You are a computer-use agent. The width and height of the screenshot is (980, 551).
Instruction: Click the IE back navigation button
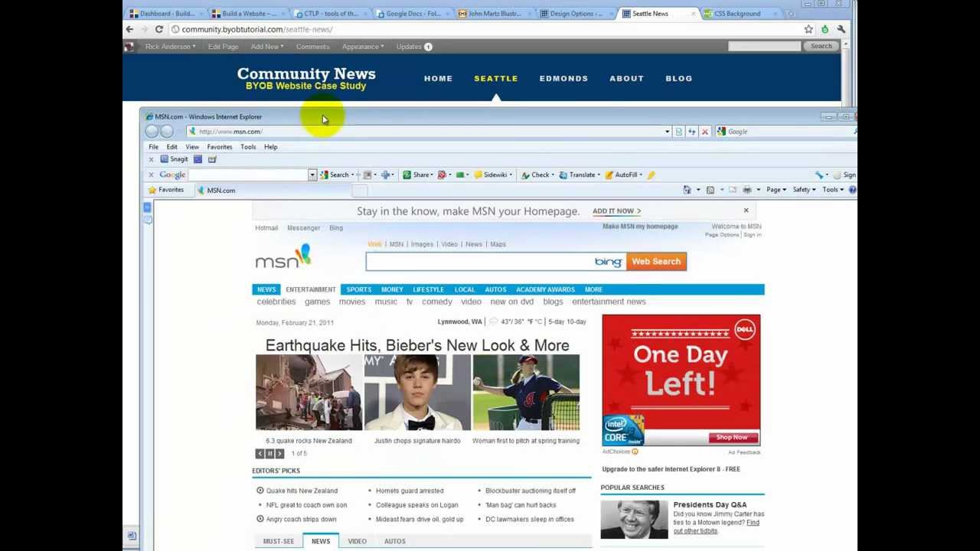(x=152, y=132)
